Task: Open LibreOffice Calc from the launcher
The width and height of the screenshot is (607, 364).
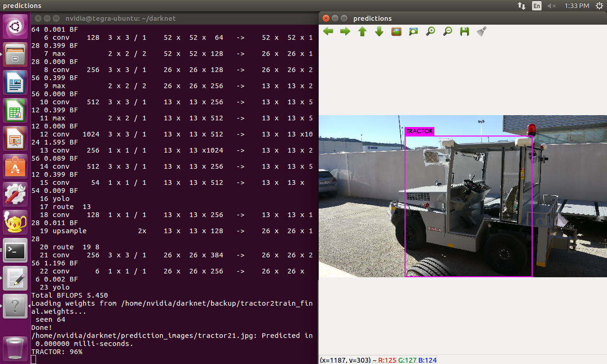Action: 15,110
